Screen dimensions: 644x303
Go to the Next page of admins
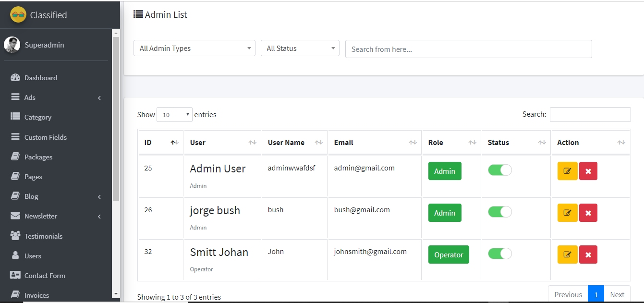pyautogui.click(x=617, y=294)
